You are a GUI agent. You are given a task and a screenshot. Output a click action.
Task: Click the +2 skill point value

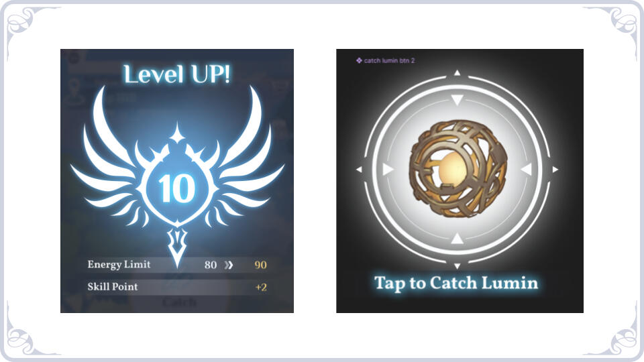(261, 287)
